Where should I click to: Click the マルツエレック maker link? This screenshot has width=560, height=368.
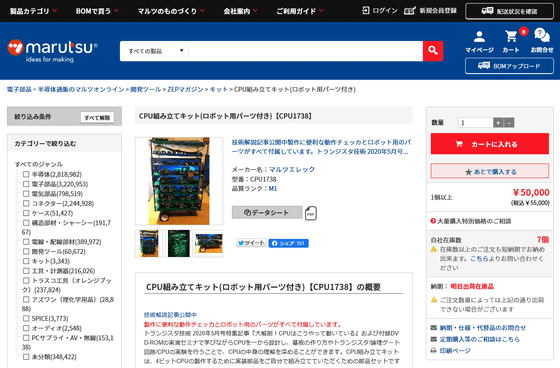[x=292, y=169]
